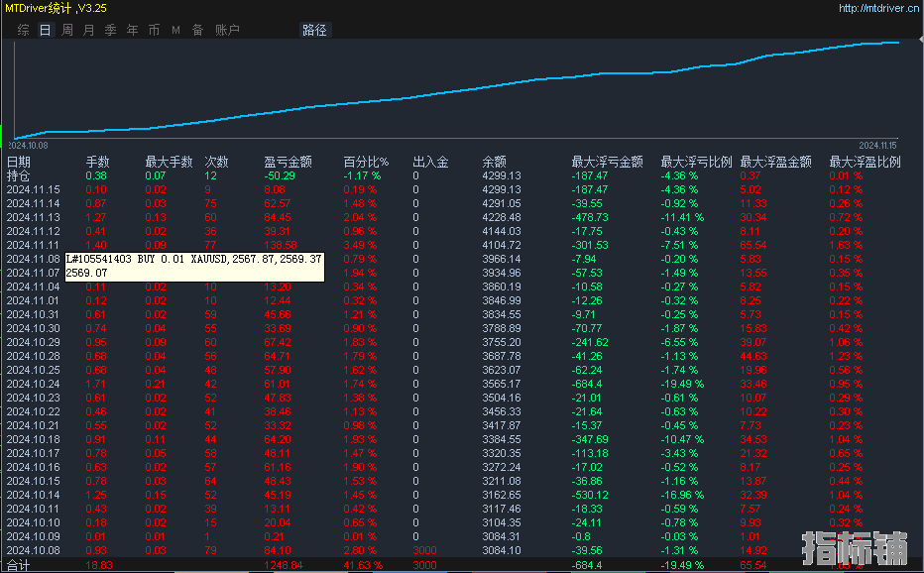Open the 月 monthly tab

(x=89, y=30)
